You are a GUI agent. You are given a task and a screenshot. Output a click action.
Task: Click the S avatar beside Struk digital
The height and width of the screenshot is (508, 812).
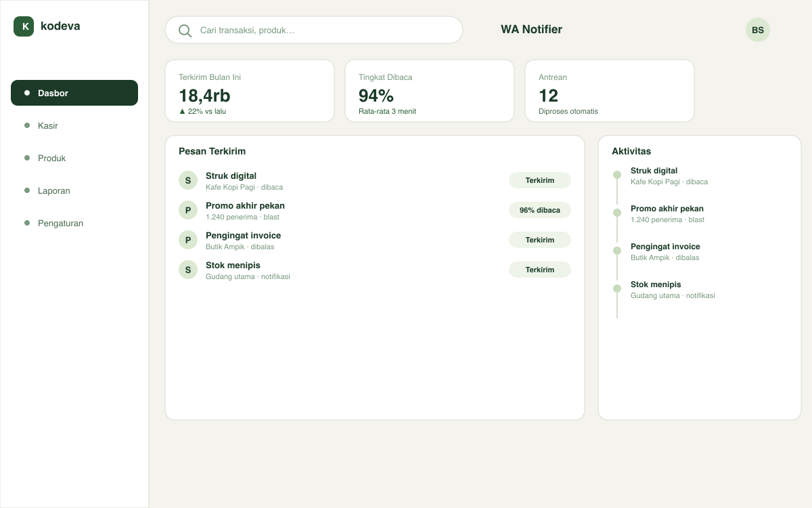(188, 180)
